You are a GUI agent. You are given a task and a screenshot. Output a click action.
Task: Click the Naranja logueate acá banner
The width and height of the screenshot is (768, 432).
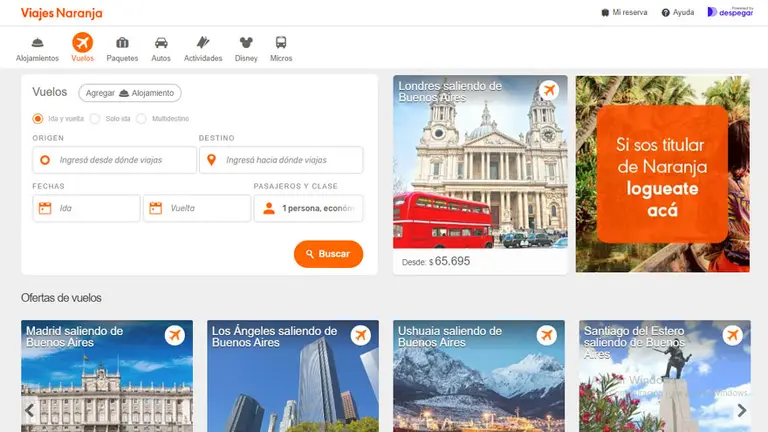663,174
